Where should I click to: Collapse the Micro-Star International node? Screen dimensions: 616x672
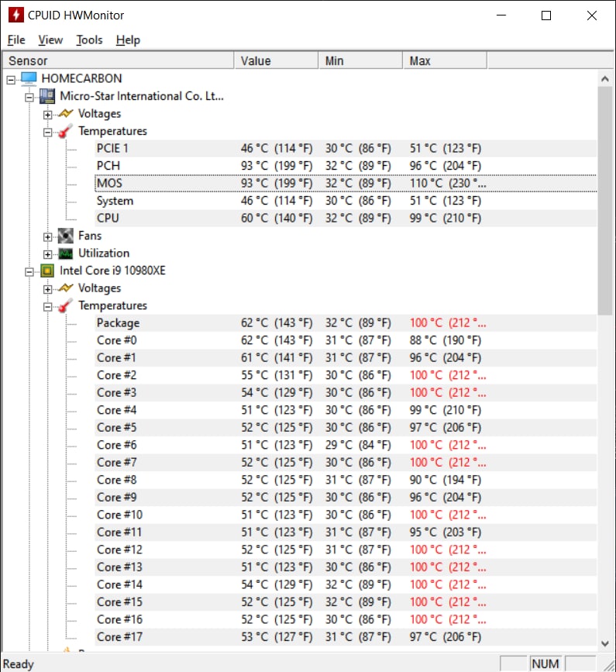tap(29, 98)
